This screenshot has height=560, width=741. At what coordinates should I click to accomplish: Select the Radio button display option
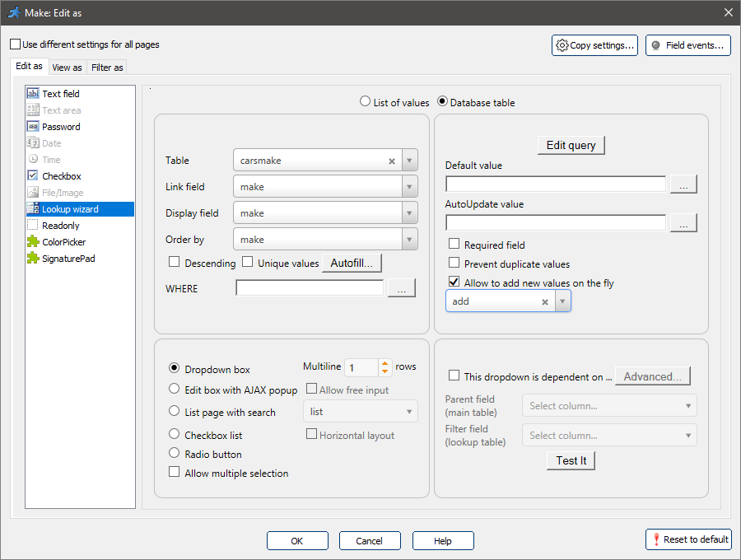(x=173, y=454)
